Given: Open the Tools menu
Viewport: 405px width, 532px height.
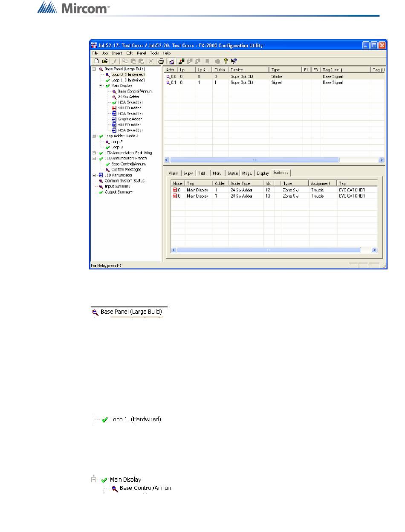Looking at the screenshot, I should coord(154,53).
